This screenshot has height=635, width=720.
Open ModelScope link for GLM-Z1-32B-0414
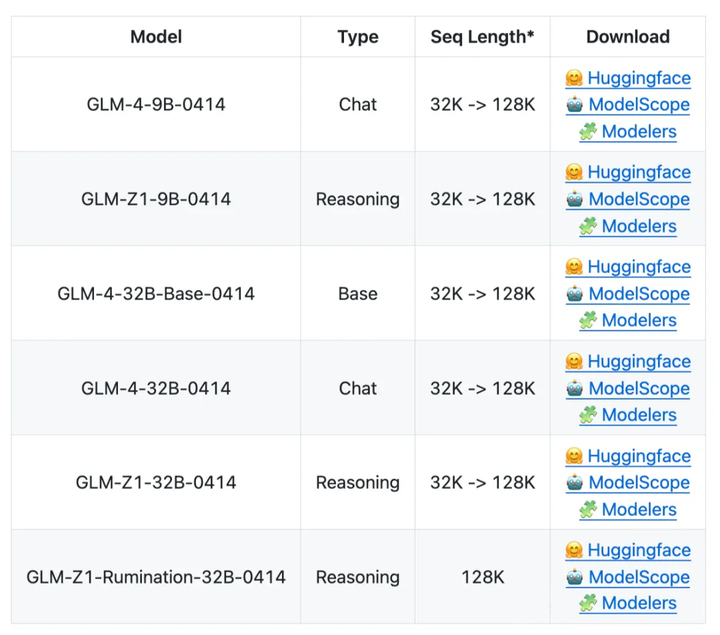638,483
